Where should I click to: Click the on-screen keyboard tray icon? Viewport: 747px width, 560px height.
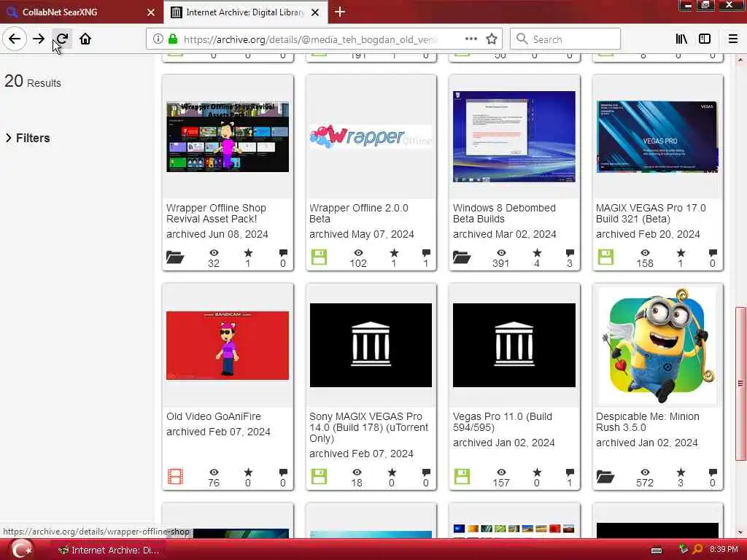(657, 550)
